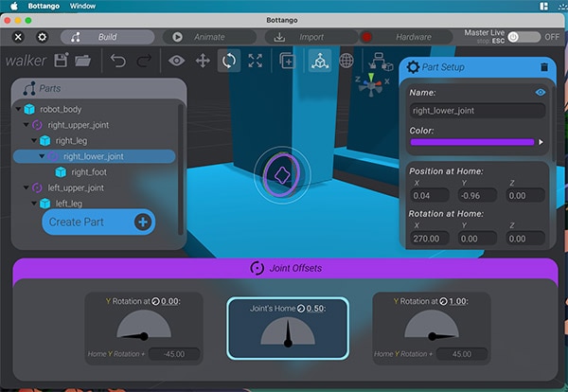
Task: Open settings gear icon in top bar
Action: pyautogui.click(x=42, y=37)
